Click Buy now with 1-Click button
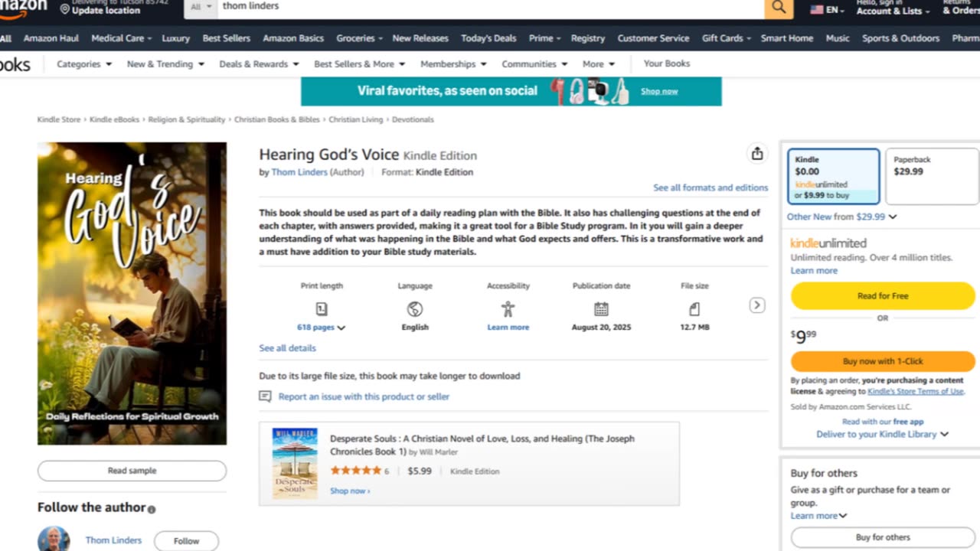The width and height of the screenshot is (980, 551). pos(883,361)
